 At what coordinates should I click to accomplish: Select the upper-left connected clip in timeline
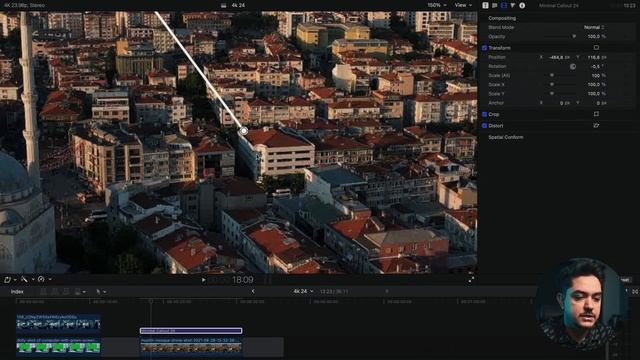[58, 322]
